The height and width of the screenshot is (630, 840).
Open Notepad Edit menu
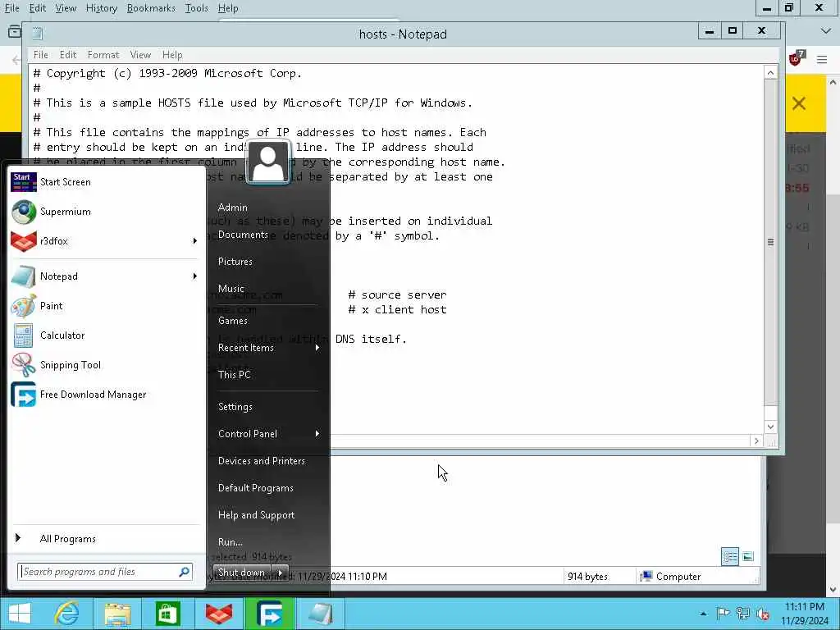tap(68, 55)
